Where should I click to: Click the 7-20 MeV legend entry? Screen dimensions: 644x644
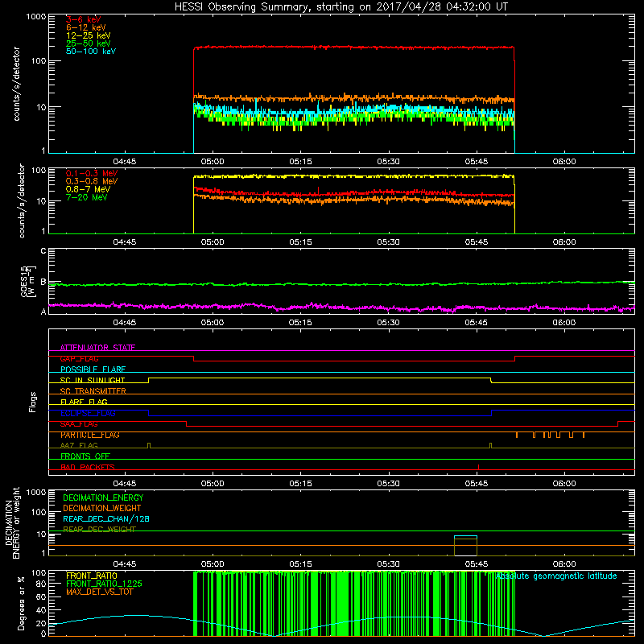[86, 197]
